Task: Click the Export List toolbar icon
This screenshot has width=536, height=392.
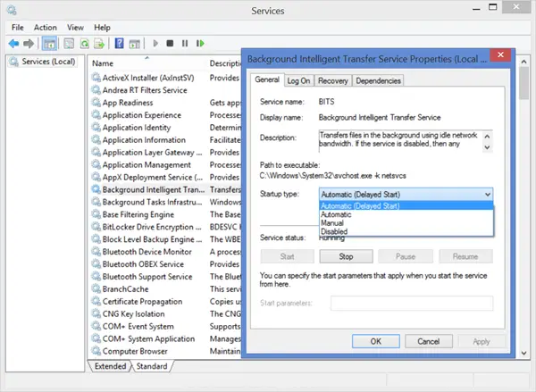Action: click(100, 43)
